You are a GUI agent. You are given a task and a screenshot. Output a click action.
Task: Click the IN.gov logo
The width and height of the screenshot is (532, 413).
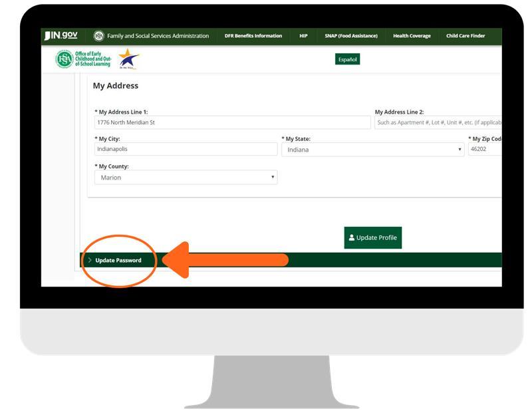[x=61, y=36]
